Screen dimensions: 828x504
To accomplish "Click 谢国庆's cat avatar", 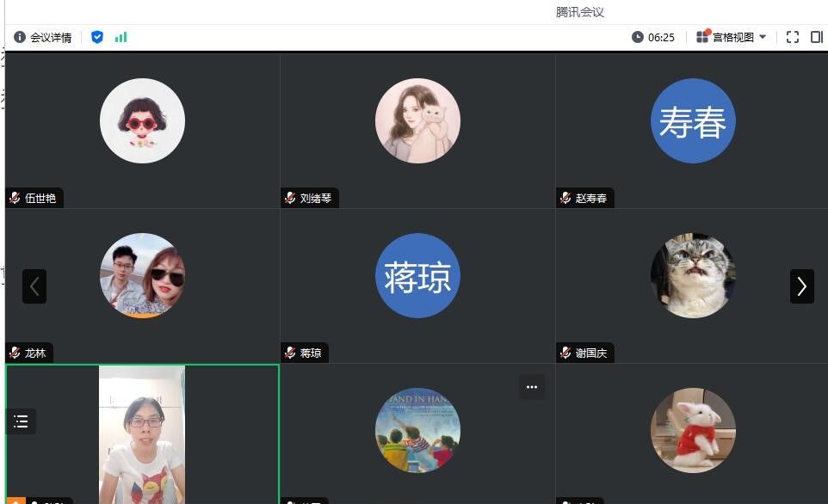I will click(x=692, y=275).
